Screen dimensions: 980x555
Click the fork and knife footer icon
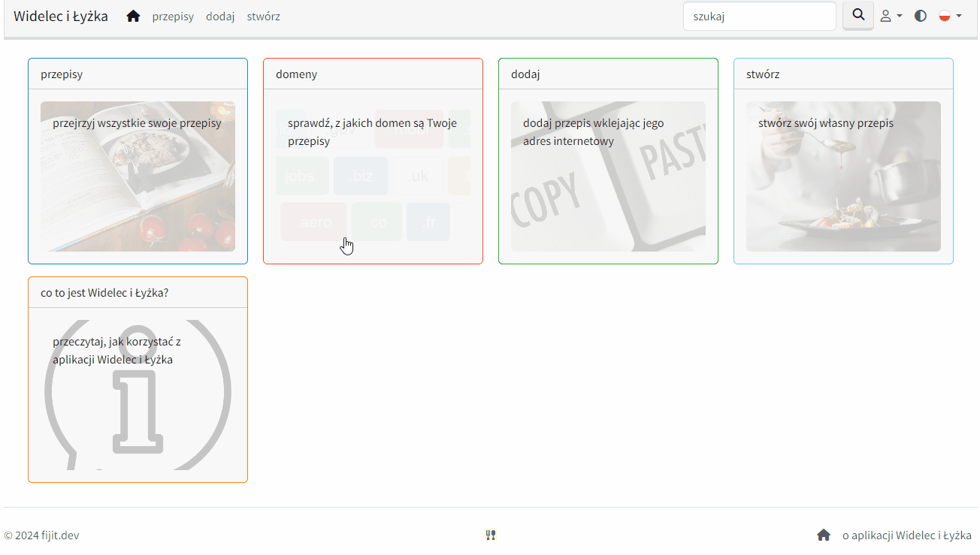coord(491,535)
